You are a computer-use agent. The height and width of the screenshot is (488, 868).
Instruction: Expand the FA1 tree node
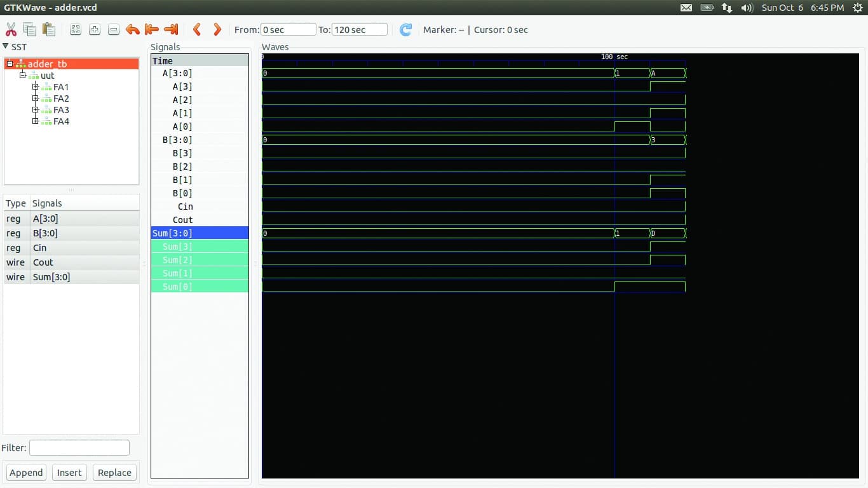click(36, 87)
